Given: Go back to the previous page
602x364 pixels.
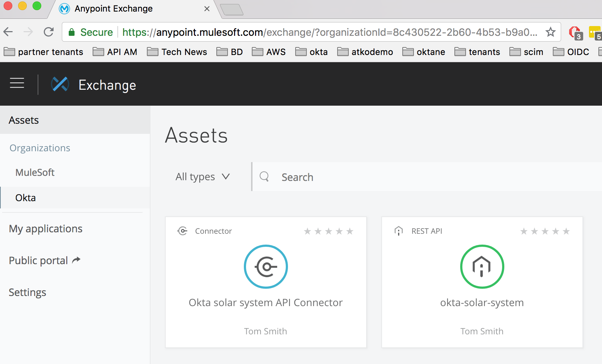Looking at the screenshot, I should click(x=8, y=32).
